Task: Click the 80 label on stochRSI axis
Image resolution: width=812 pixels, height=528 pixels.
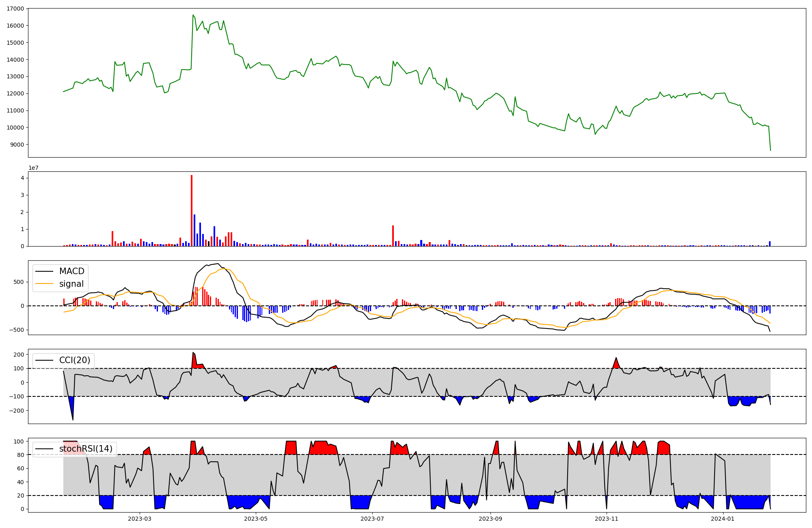Action: click(20, 455)
